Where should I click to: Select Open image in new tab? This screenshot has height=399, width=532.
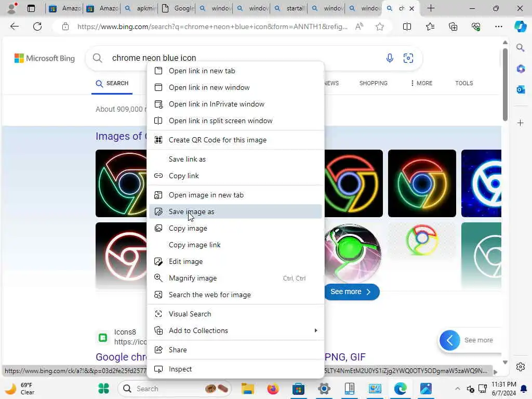pyautogui.click(x=235, y=195)
